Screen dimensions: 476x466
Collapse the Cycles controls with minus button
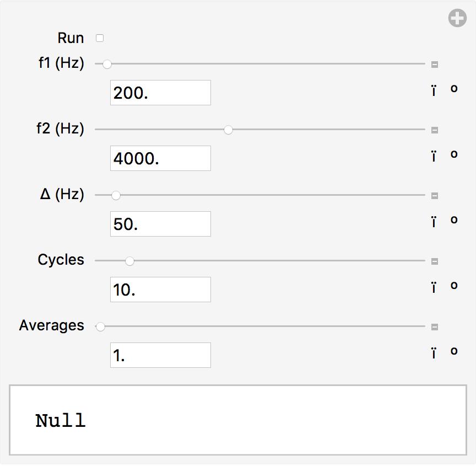[x=435, y=261]
